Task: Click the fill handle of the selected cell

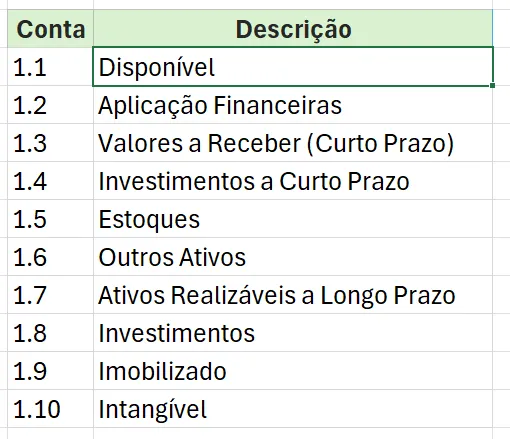Action: 492,86
